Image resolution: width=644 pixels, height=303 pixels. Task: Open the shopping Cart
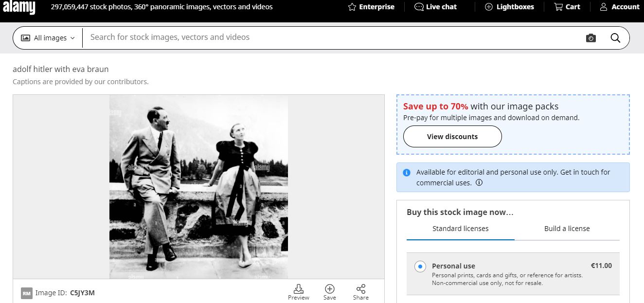tap(567, 7)
